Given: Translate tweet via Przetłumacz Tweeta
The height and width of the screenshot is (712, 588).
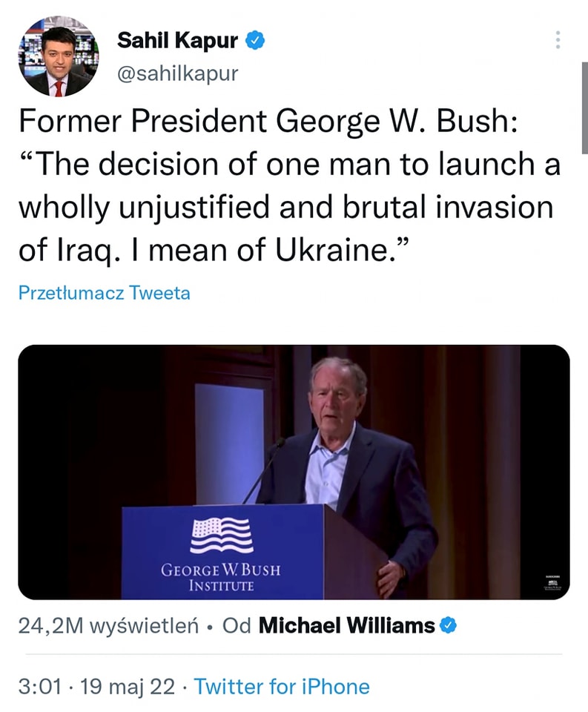Looking at the screenshot, I should (x=104, y=293).
